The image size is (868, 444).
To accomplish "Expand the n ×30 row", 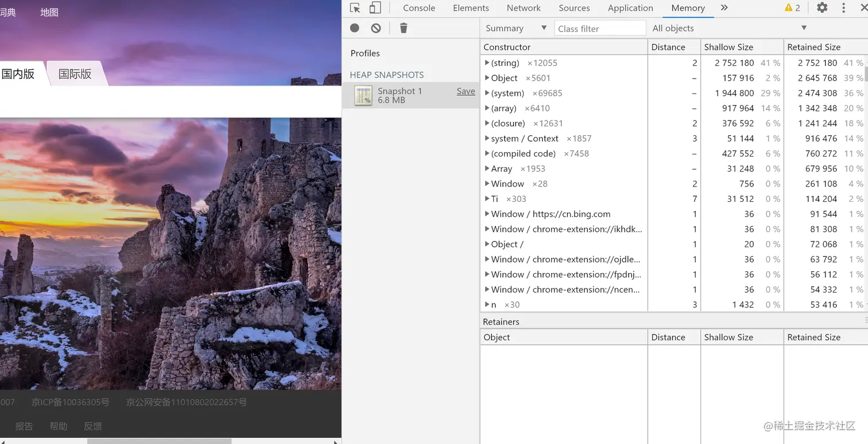I will pos(487,305).
